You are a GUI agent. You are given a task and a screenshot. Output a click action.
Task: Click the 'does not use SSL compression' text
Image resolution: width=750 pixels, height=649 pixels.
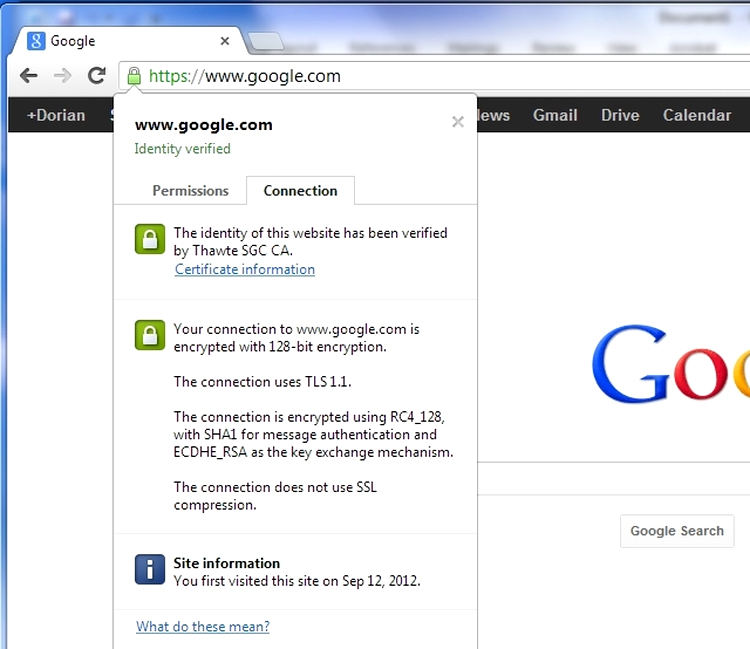(275, 496)
